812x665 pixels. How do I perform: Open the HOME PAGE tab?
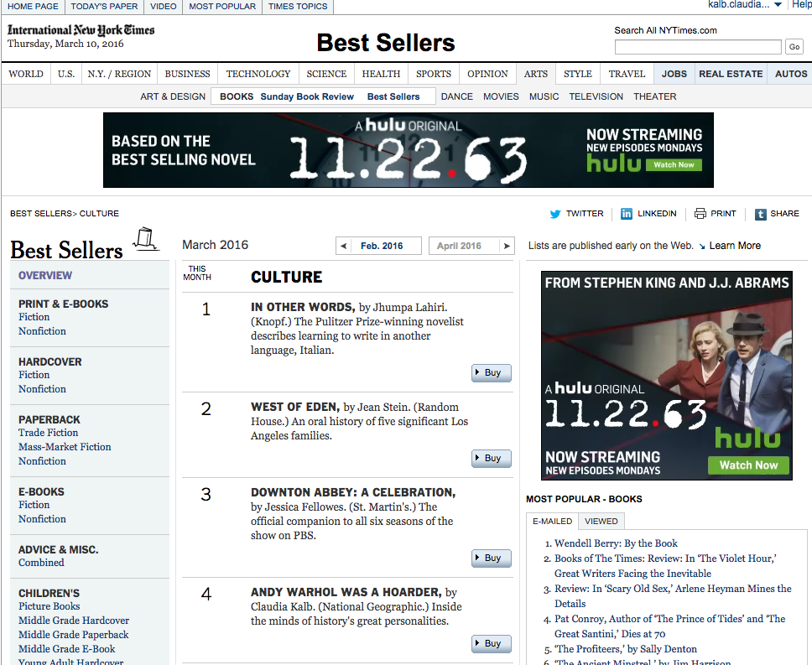pos(33,6)
